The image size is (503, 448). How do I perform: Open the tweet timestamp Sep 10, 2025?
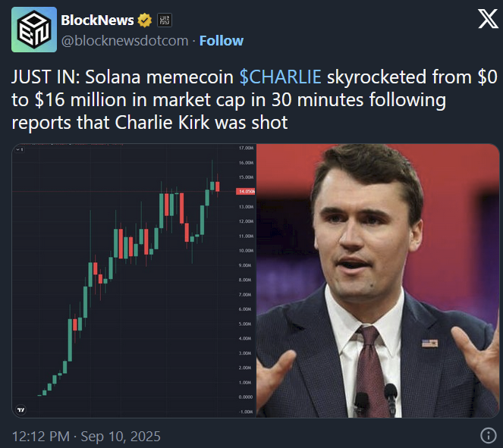click(86, 436)
